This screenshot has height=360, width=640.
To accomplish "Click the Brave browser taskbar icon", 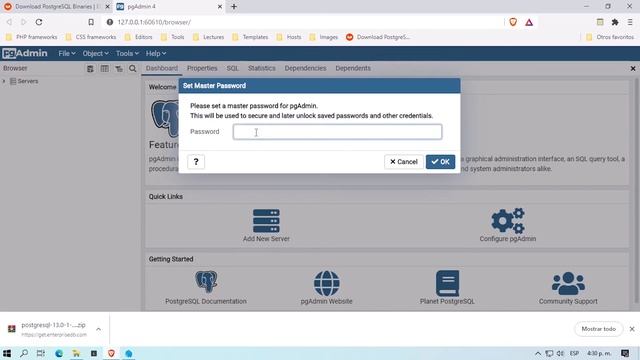I will pos(111,353).
